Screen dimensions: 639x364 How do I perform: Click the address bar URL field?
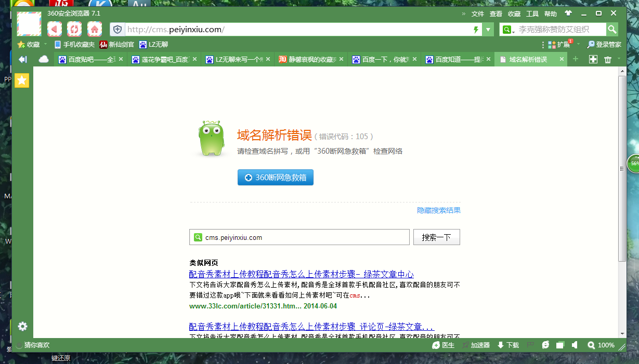(296, 30)
